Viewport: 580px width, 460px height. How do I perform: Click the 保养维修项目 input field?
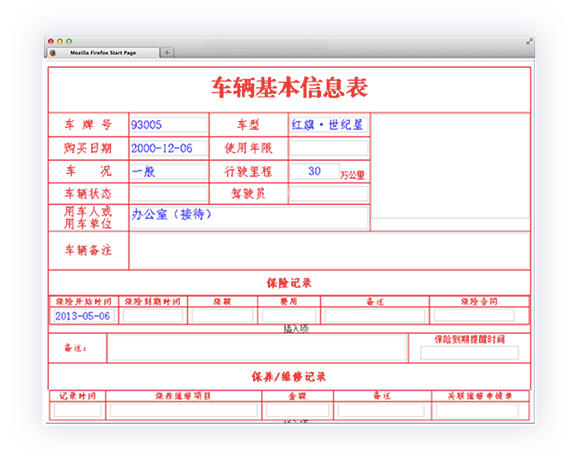click(x=183, y=410)
